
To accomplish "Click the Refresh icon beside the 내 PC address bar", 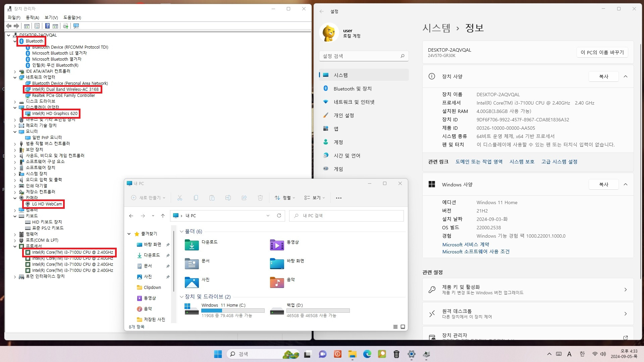I will click(279, 216).
